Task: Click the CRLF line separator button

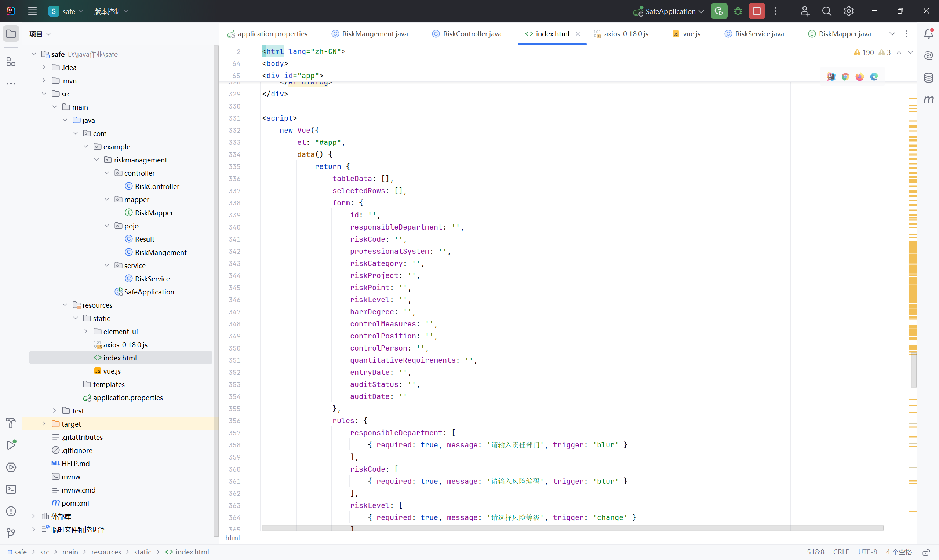Action: [x=841, y=552]
